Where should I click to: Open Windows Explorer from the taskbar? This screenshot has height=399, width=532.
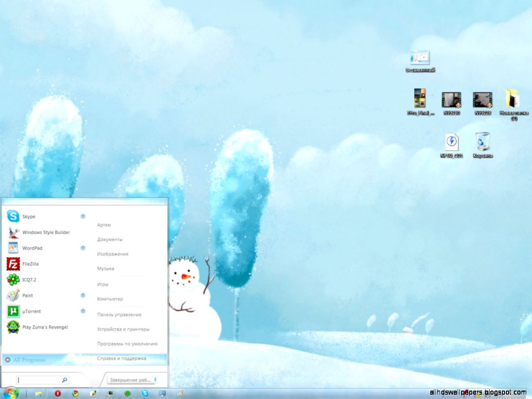point(38,393)
